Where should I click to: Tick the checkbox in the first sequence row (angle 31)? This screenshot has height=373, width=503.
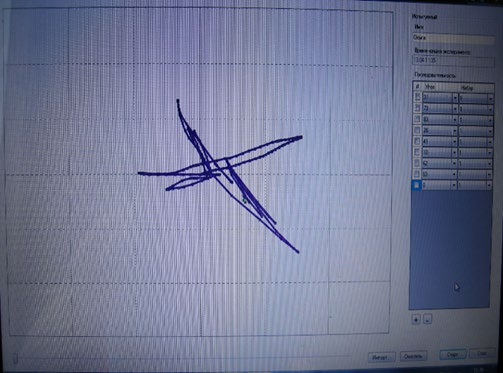[417, 97]
